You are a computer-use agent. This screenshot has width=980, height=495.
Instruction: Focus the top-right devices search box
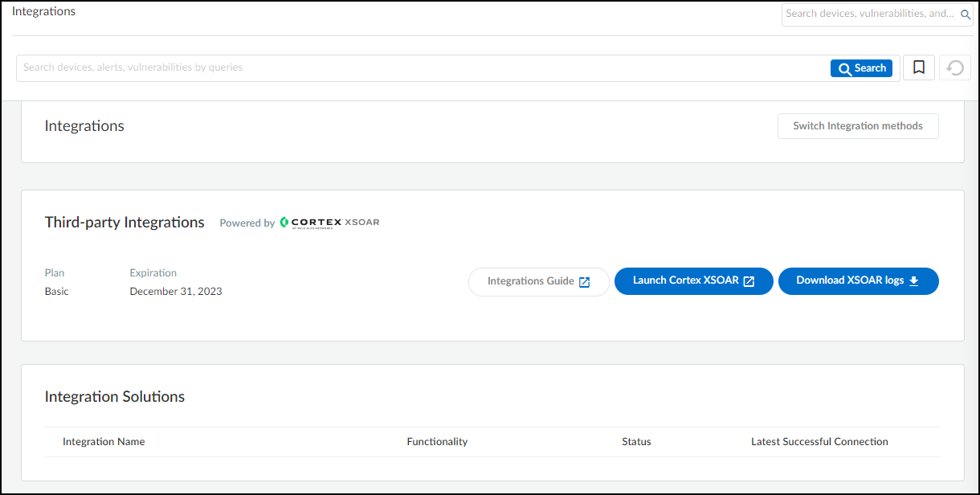(869, 14)
